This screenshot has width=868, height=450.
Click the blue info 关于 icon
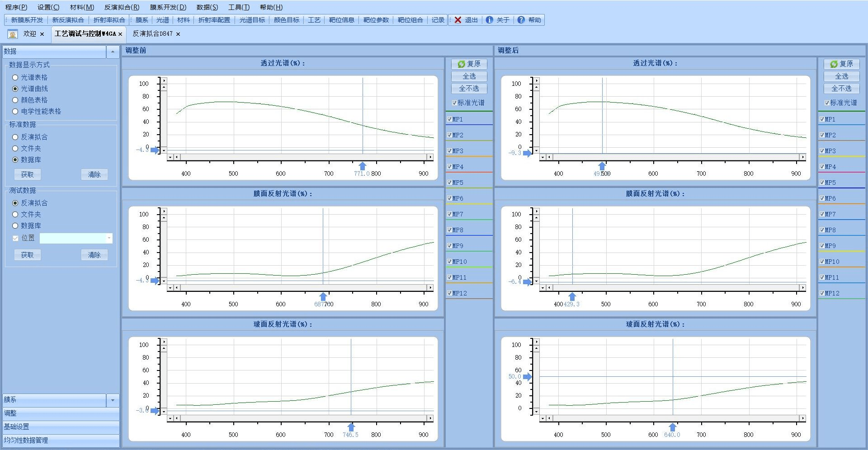490,20
